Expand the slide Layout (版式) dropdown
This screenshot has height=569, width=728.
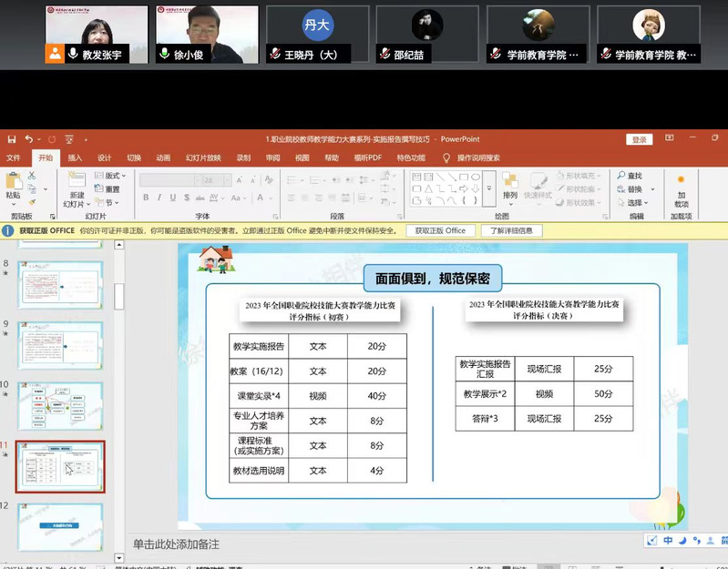tap(114, 176)
